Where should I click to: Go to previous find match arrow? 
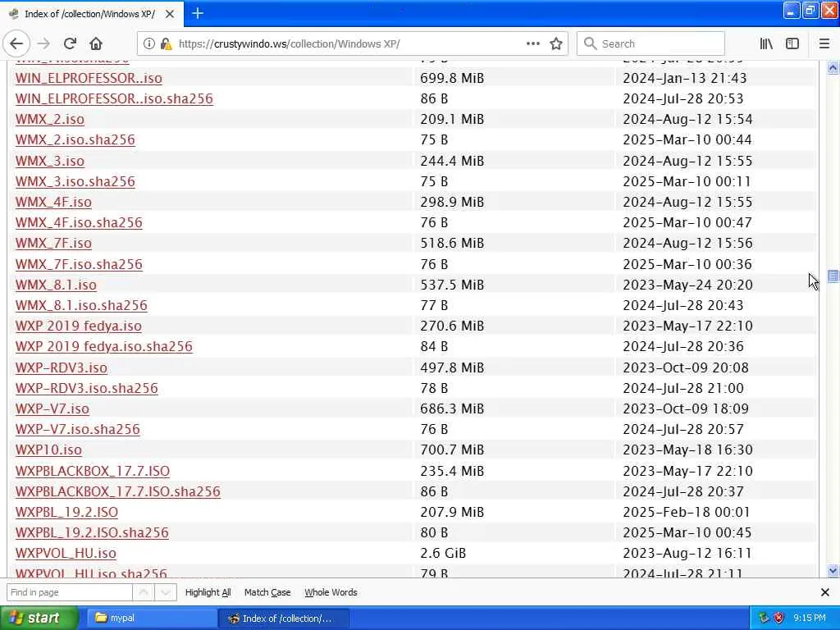pyautogui.click(x=144, y=592)
